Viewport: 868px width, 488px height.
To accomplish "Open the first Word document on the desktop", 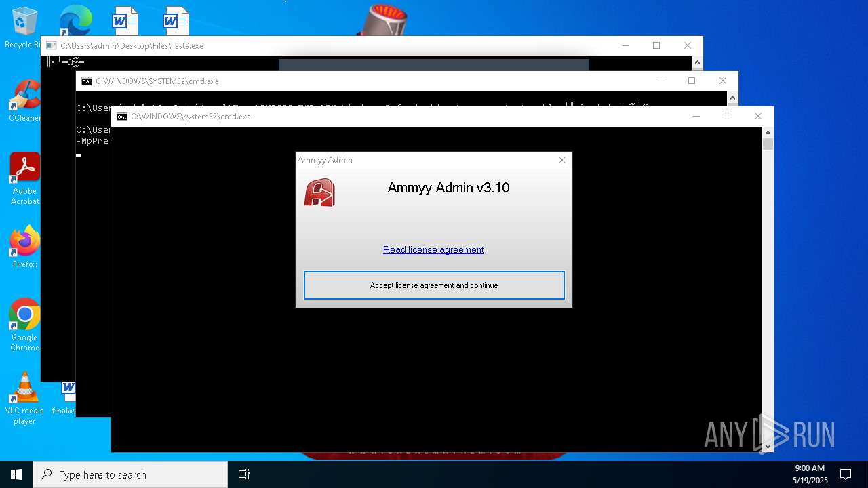I will pos(125,20).
